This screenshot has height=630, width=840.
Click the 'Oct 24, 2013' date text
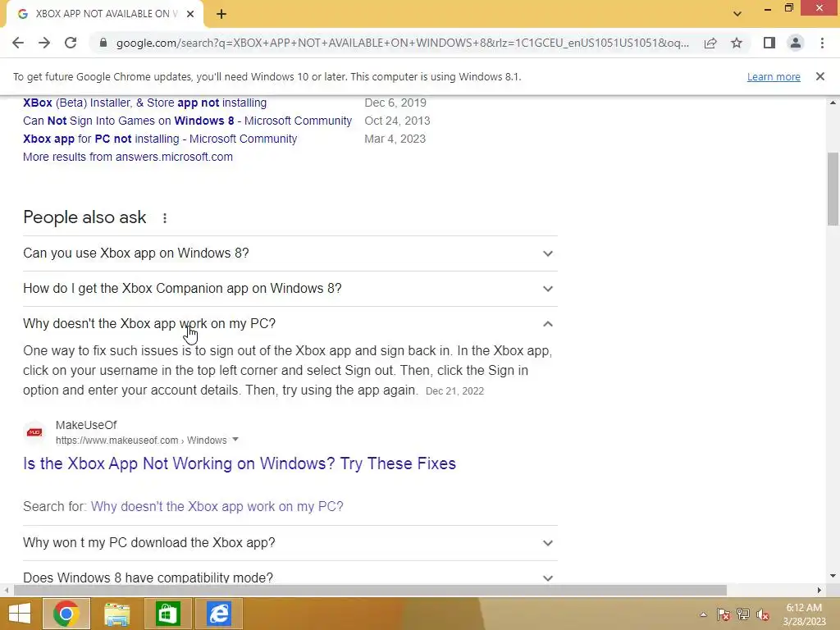[398, 121]
